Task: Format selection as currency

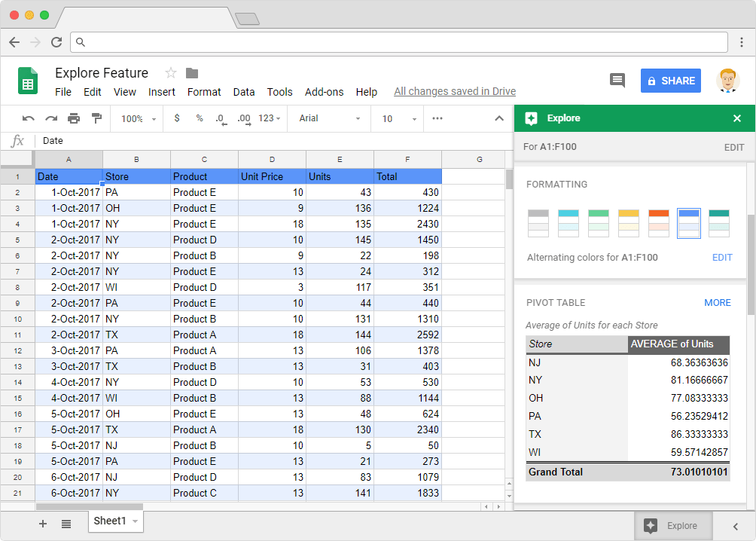Action: 176,118
